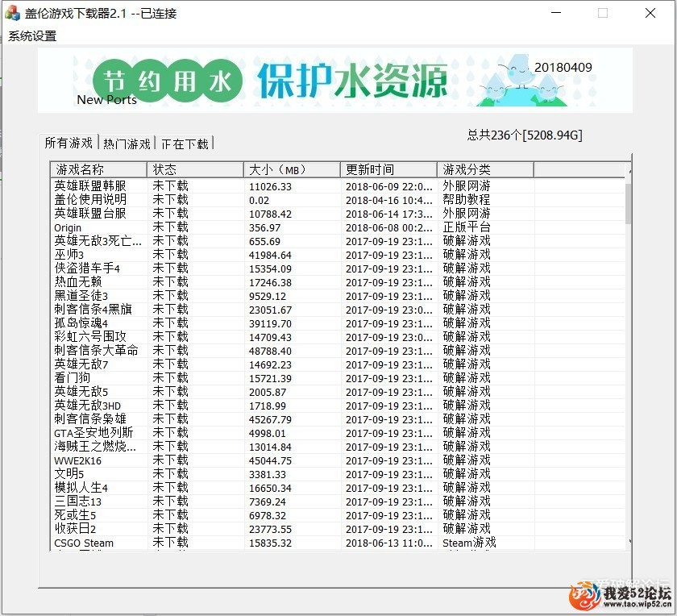The image size is (677, 616).
Task: Click the Steam游戏 category cell
Action: (x=469, y=543)
